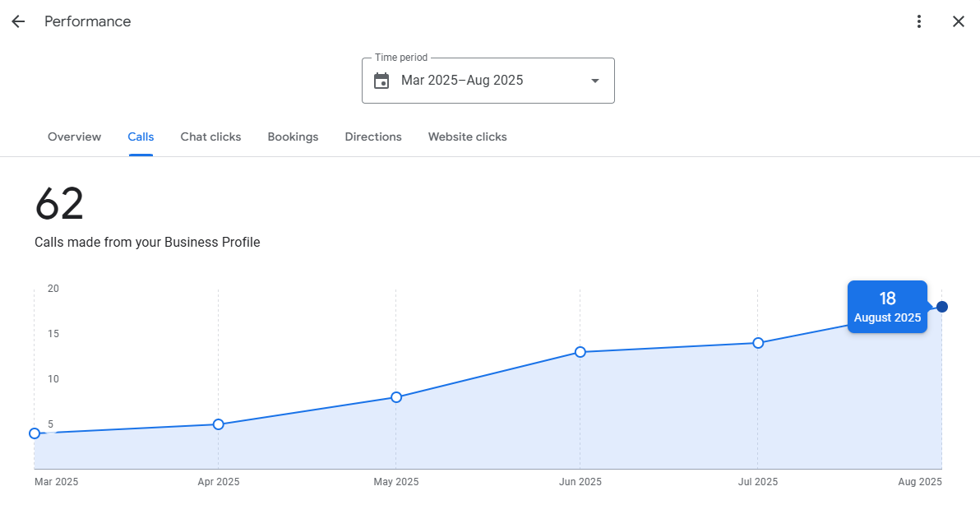Click the August 2025 tooltip showing 18
980x528 pixels.
(887, 307)
